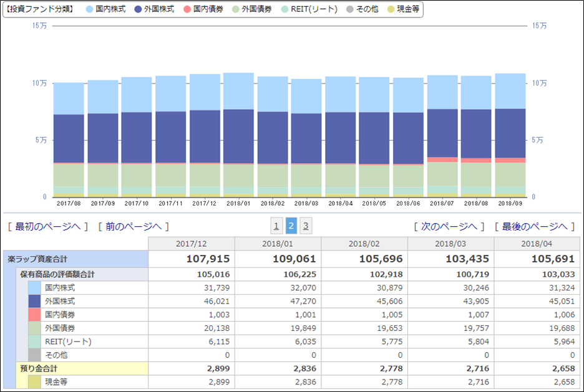Click the 2018/03 column header
The image size is (584, 392).
[x=450, y=244]
